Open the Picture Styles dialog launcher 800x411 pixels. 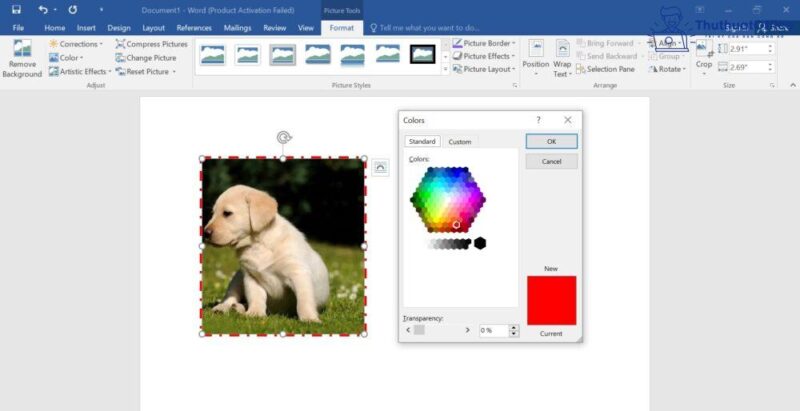click(515, 86)
